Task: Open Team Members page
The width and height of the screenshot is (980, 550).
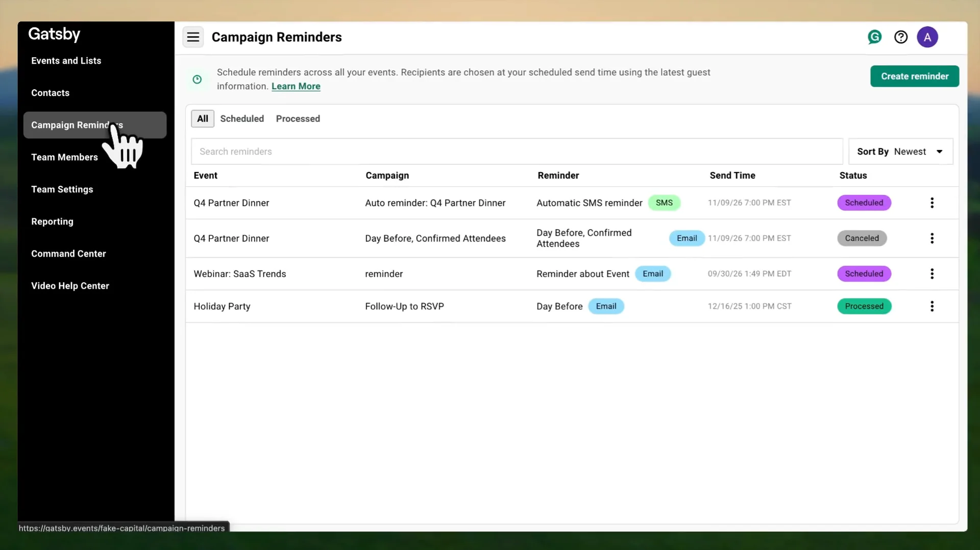Action: [64, 157]
